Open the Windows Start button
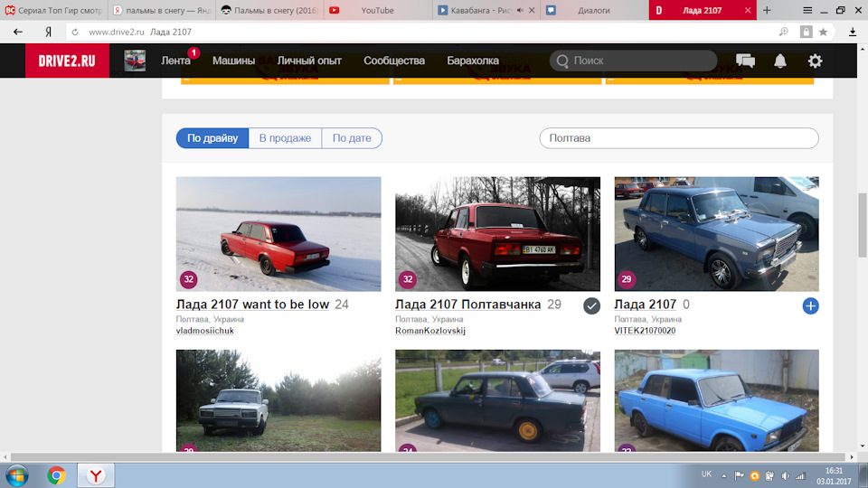Screen dimensions: 868x488 point(17,476)
